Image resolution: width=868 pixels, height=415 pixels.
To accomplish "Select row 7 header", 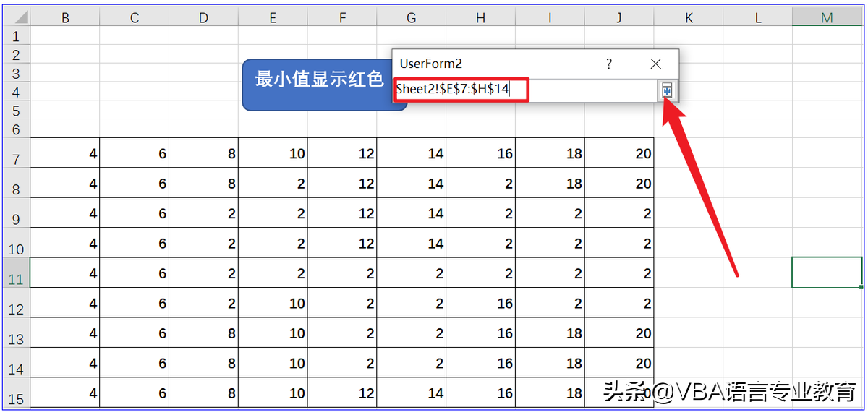I will pyautogui.click(x=16, y=153).
